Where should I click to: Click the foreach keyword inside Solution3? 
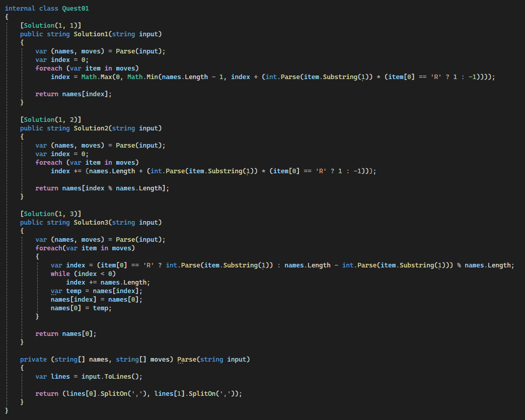[49, 248]
